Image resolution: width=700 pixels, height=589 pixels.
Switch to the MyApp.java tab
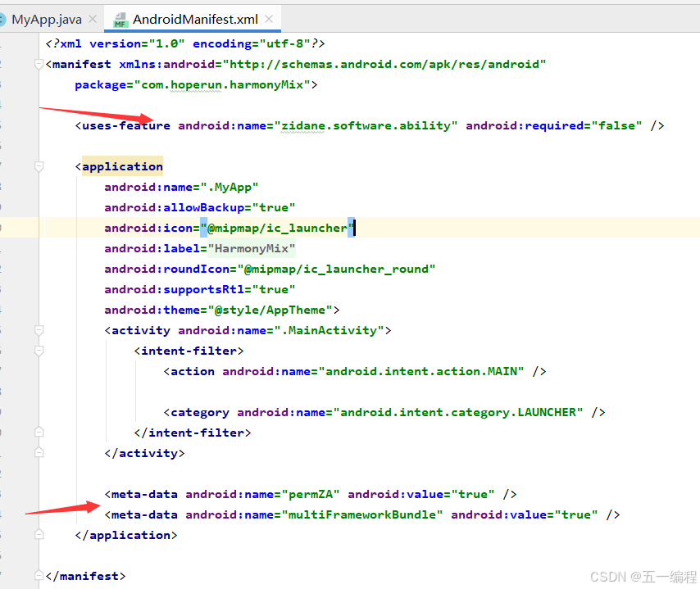pos(47,19)
